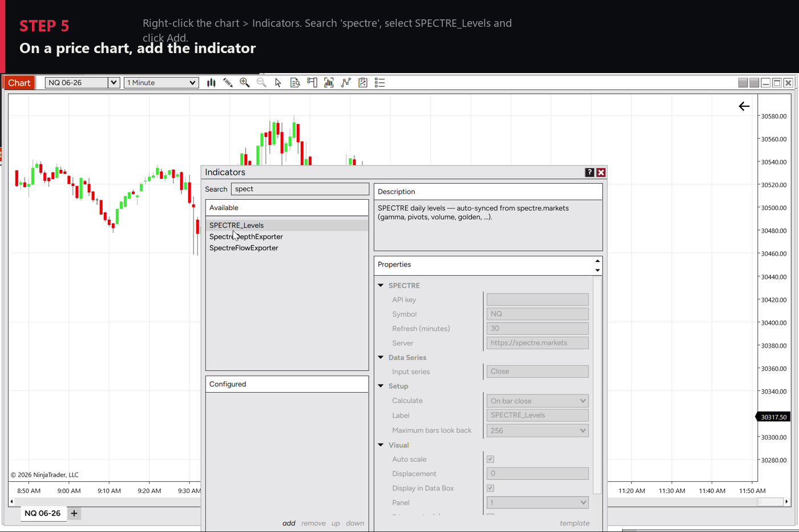Select the cursor pointer tool icon
799x532 pixels.
[278, 83]
